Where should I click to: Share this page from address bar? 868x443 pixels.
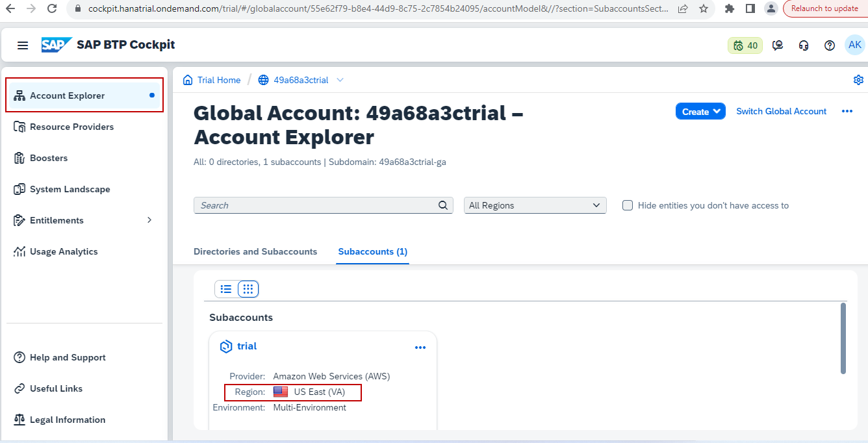(683, 9)
